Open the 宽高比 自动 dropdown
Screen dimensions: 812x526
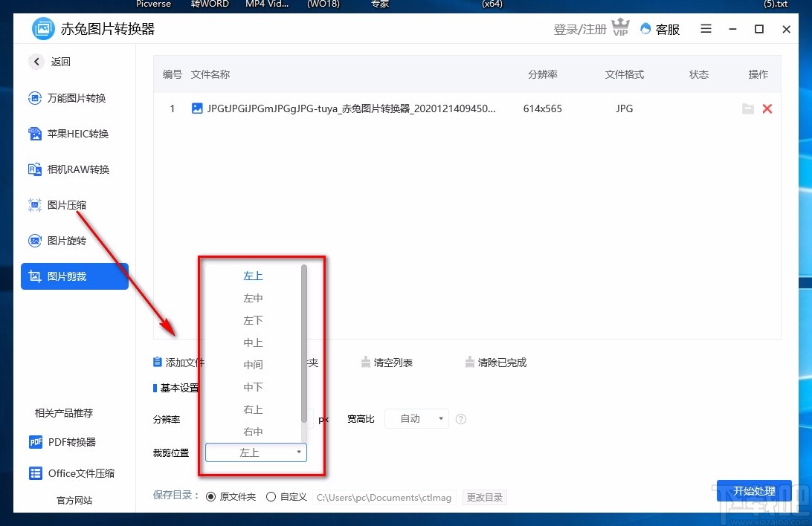[416, 418]
